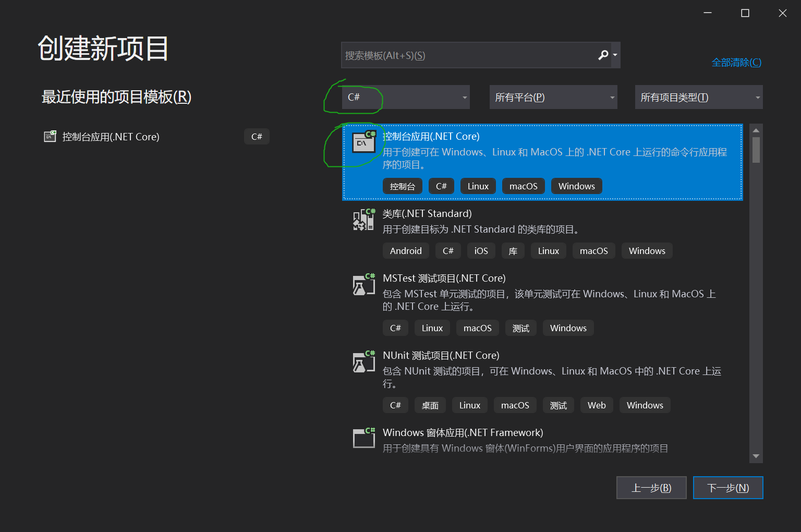This screenshot has width=801, height=532.
Task: Click the macOS tag on console app template
Action: tap(524, 186)
